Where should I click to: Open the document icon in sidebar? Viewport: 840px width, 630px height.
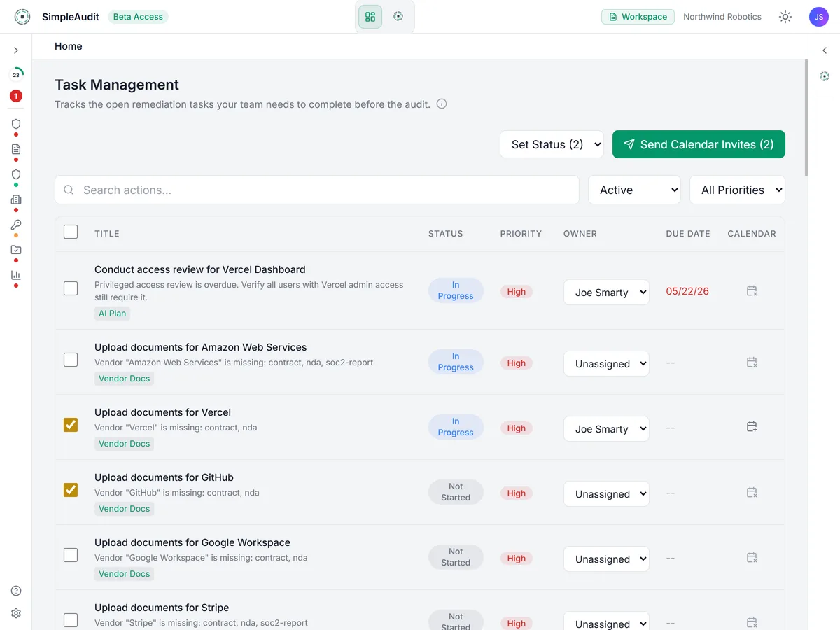pos(16,149)
